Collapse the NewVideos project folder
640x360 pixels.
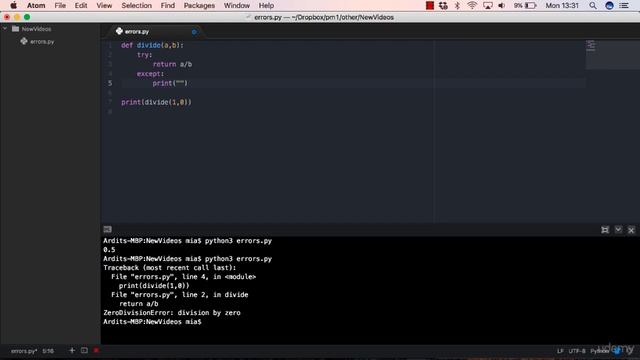[x=5, y=29]
